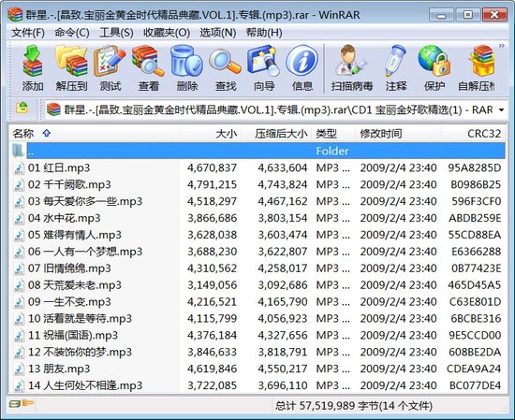Open the 查找 (Find) magnifier tool
This screenshot has height=420, width=515.
(x=226, y=68)
